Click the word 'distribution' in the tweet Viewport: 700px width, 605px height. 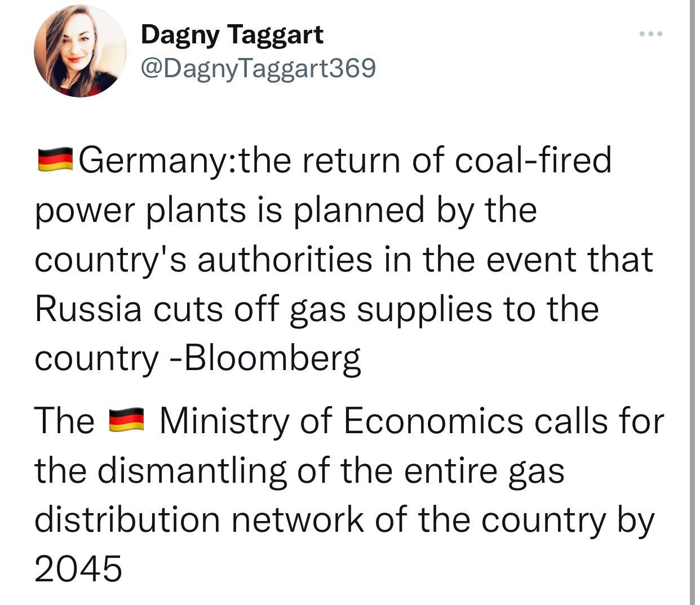coord(127,519)
